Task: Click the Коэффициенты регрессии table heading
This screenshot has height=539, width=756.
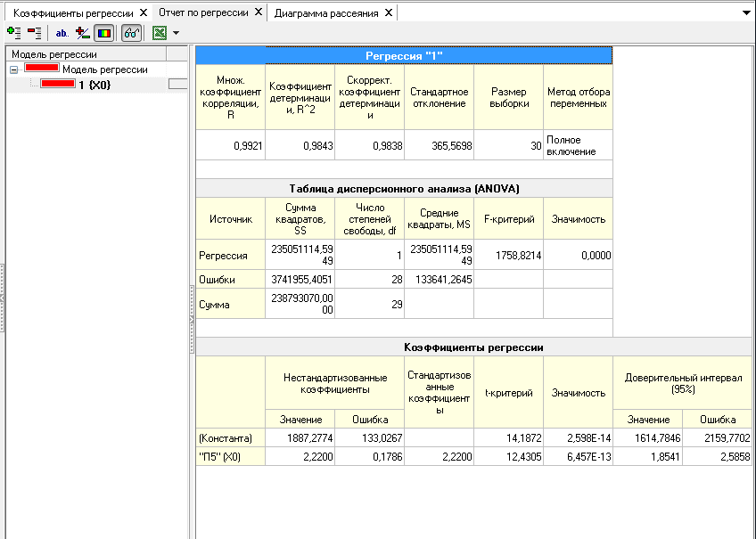Action: [473, 347]
